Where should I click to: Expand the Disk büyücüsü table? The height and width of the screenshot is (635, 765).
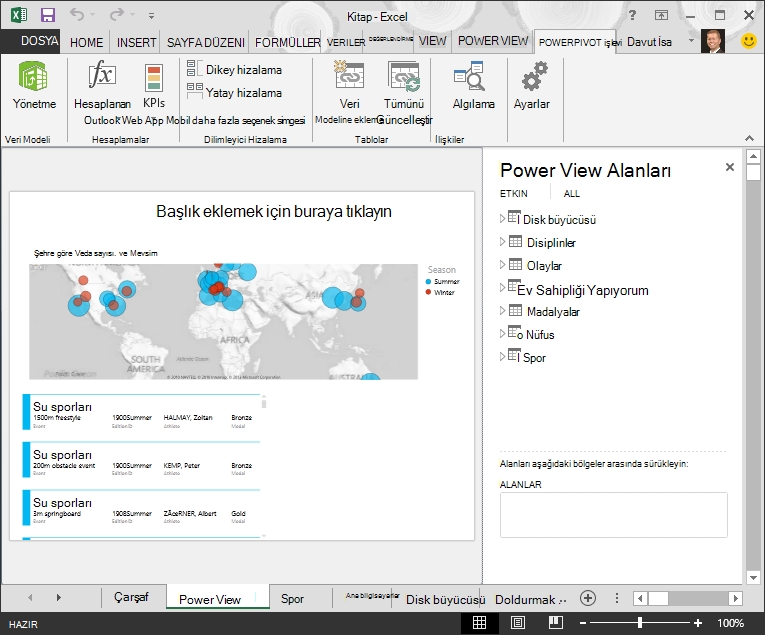(x=503, y=218)
